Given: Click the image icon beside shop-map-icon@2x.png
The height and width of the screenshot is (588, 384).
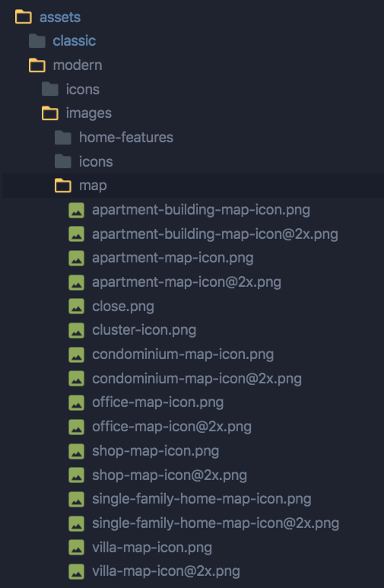Looking at the screenshot, I should pos(76,475).
